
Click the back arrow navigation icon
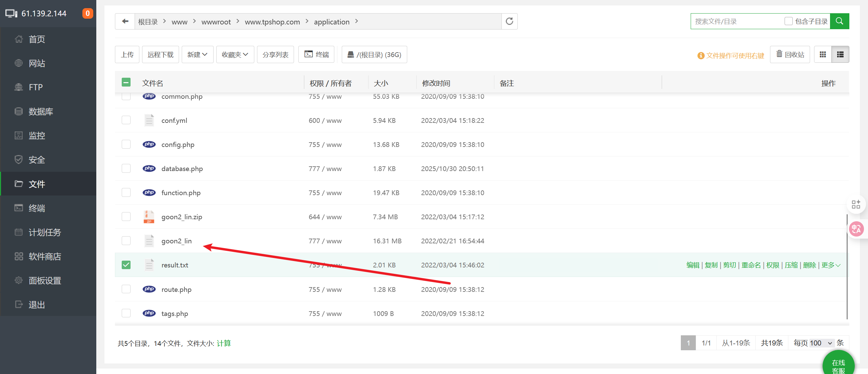125,21
